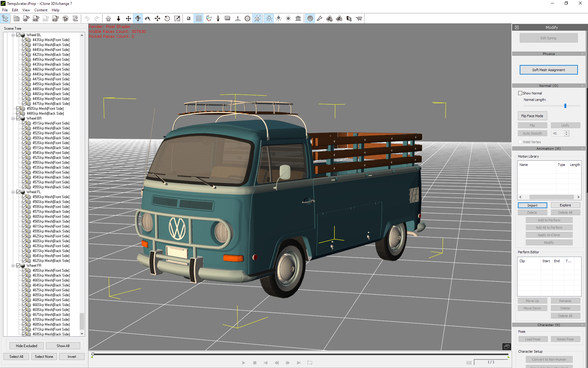The height and width of the screenshot is (368, 588).
Task: Click the Flip Face Mode button
Action: [x=532, y=116]
